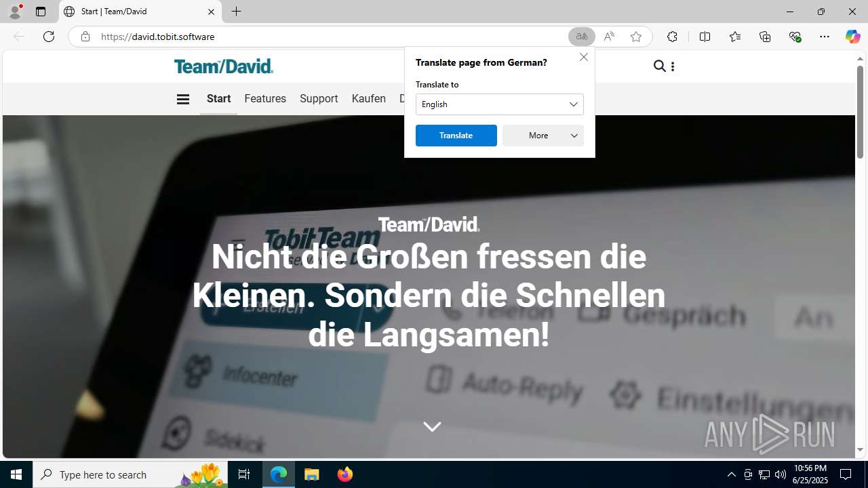This screenshot has width=868, height=488.
Task: Open the Windows Start menu
Action: pyautogui.click(x=16, y=474)
